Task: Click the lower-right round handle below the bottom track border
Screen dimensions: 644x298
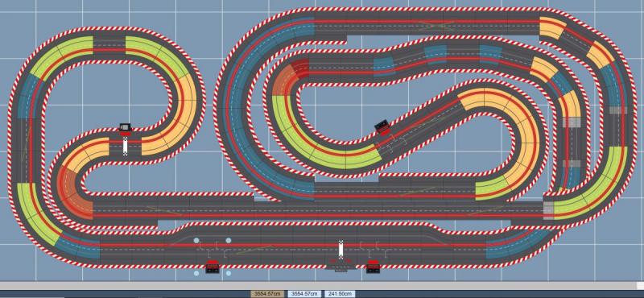Action: tap(229, 273)
